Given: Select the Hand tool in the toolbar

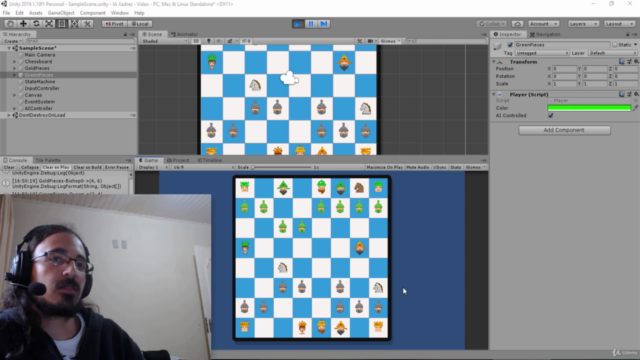Looking at the screenshot, I should coord(11,24).
